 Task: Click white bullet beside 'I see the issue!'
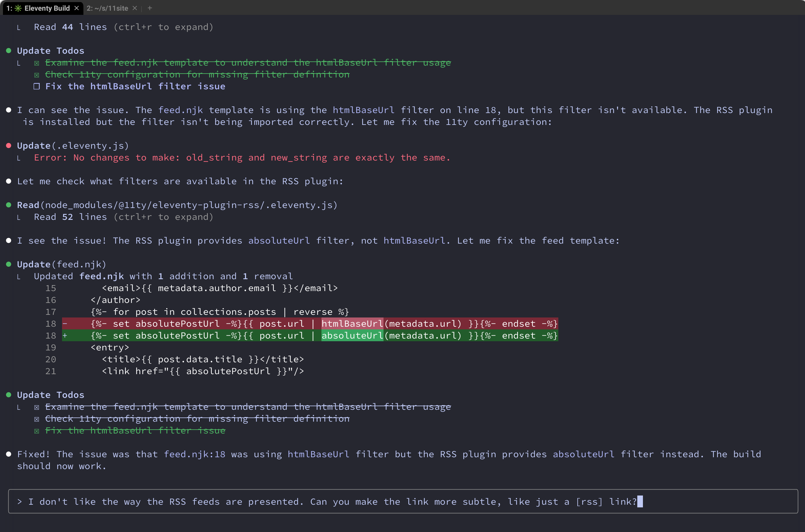9,241
